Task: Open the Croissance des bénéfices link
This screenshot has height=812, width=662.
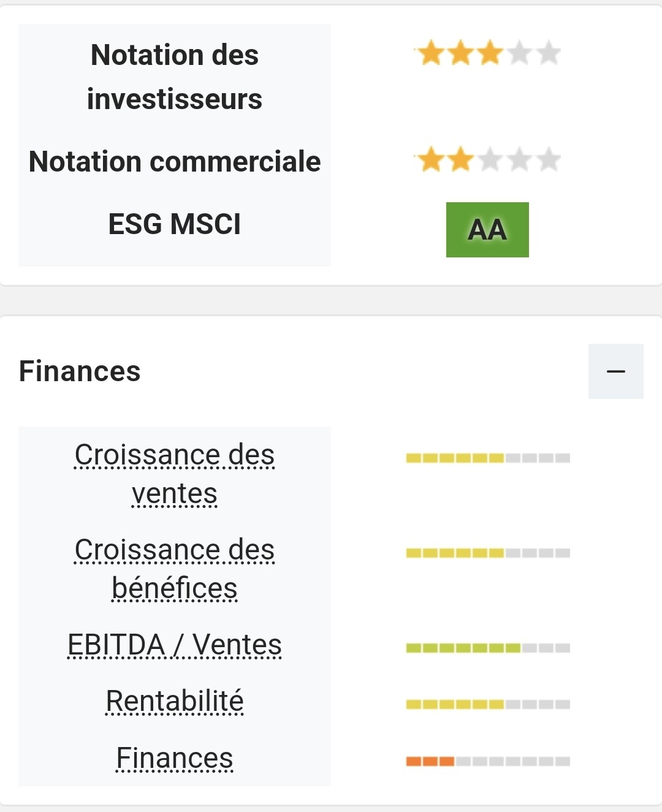Action: point(175,569)
